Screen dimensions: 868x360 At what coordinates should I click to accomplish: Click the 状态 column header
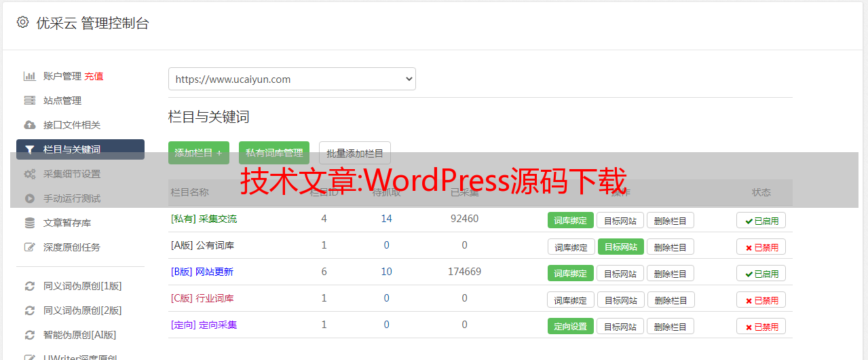(761, 192)
